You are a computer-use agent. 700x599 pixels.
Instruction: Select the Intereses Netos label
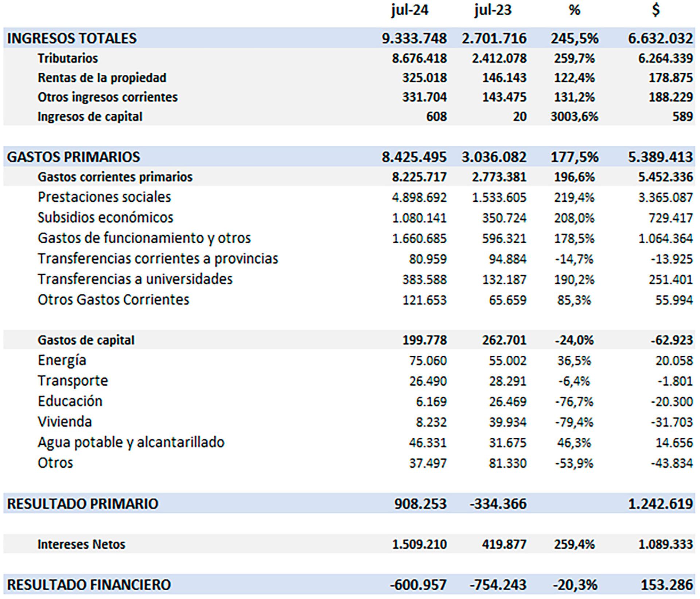[81, 544]
